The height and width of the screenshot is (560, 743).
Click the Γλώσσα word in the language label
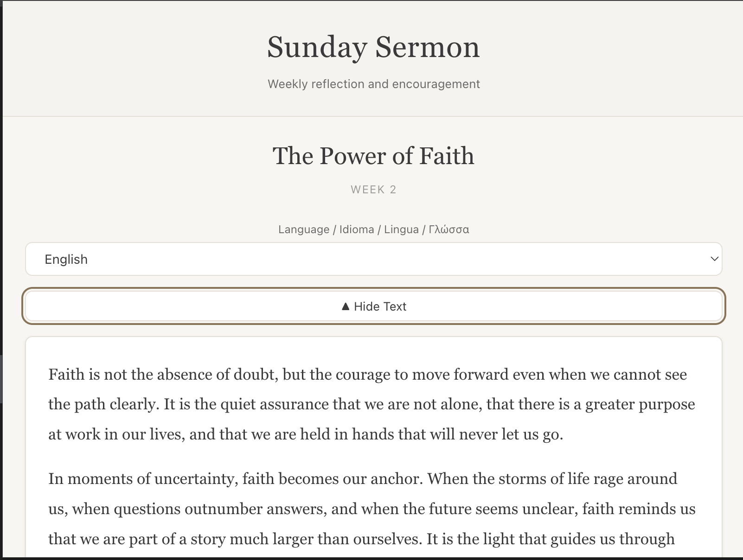448,229
